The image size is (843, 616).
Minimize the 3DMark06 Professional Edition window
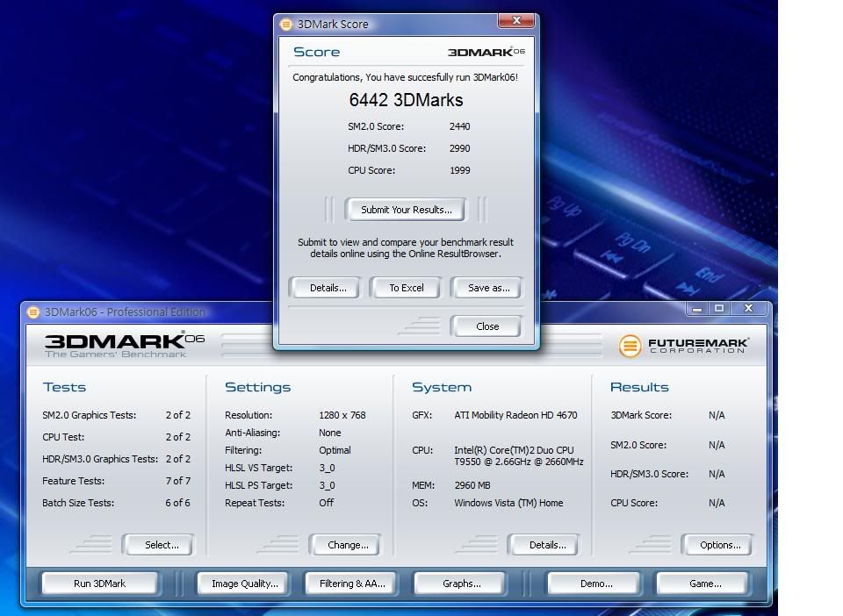coord(697,309)
